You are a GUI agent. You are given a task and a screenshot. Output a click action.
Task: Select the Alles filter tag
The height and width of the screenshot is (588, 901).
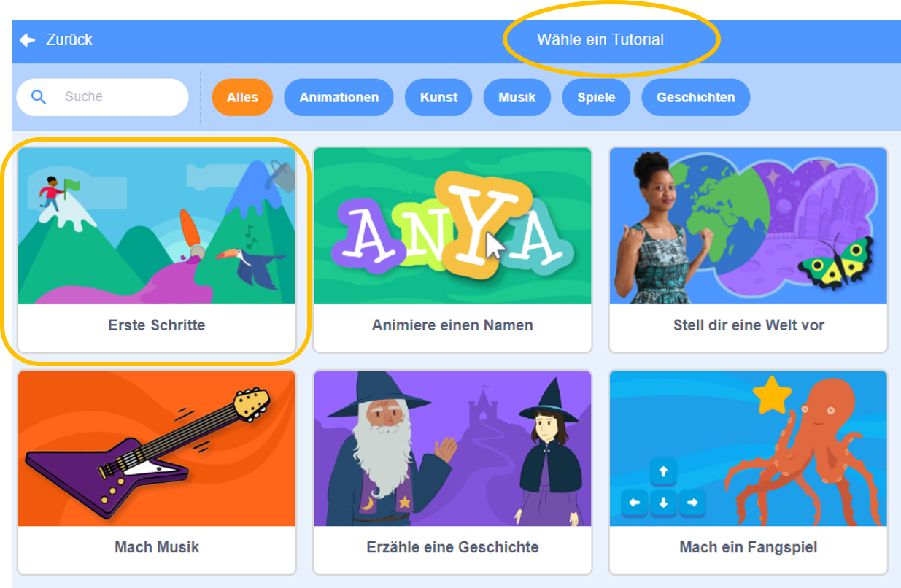(242, 97)
